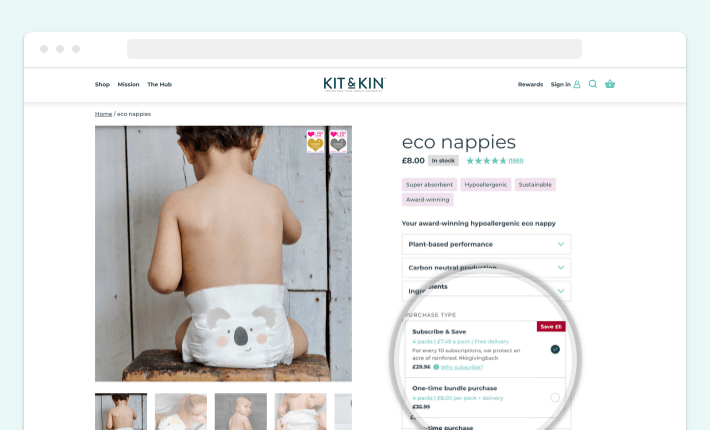Click the Rewards link

(530, 84)
